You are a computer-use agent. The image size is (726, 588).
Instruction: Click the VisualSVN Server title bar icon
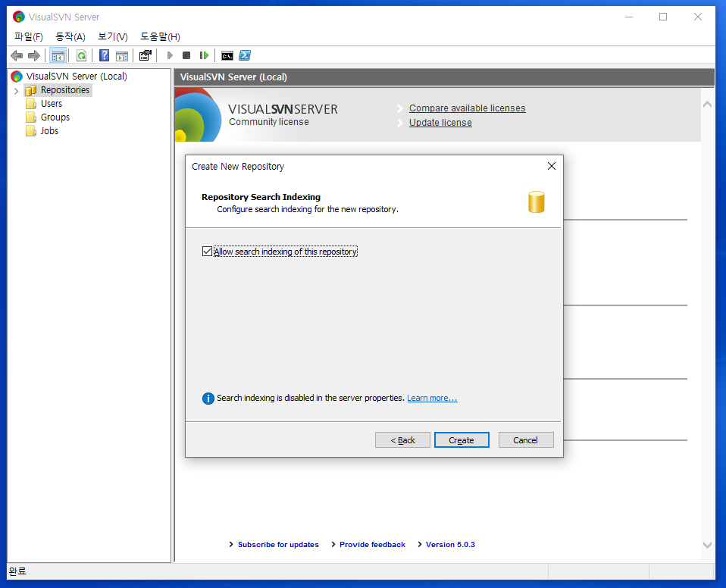click(19, 17)
